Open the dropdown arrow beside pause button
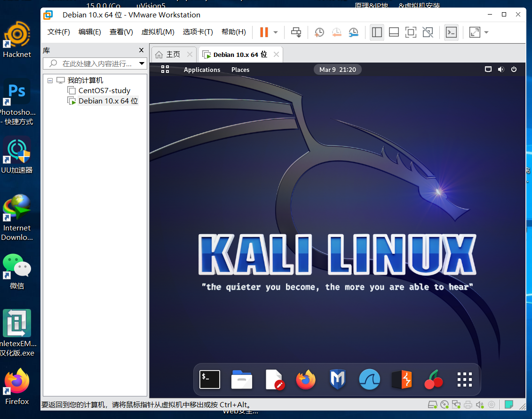Viewport: 532px width, 419px height. click(276, 32)
